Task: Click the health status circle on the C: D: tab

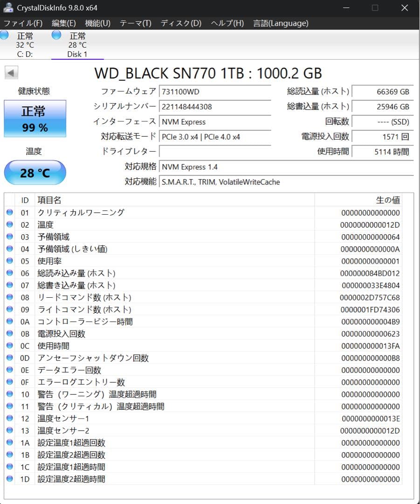Action: tap(4, 35)
